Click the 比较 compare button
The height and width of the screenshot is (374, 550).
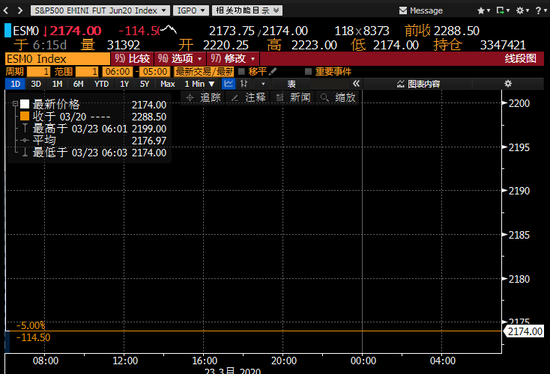pyautogui.click(x=133, y=59)
